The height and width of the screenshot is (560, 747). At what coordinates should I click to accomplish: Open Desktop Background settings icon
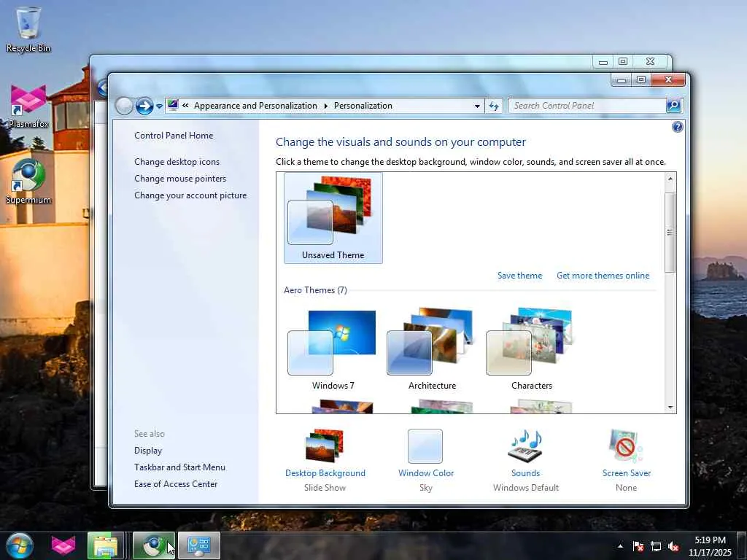click(325, 446)
